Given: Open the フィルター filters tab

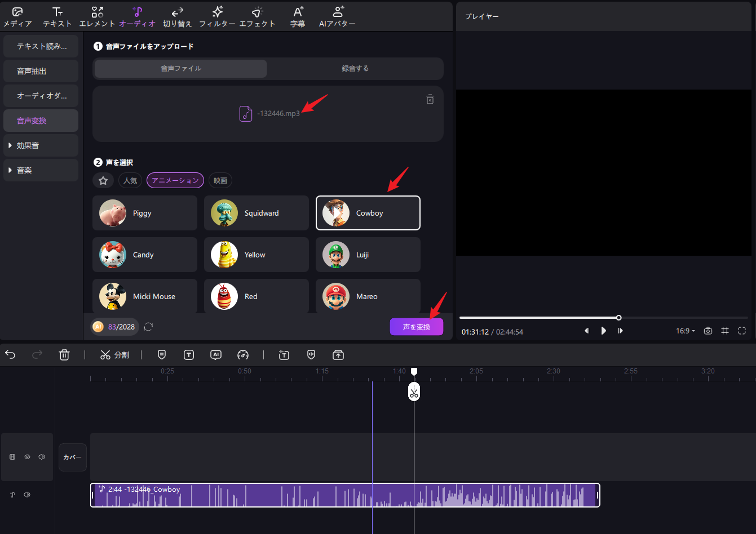Looking at the screenshot, I should (x=218, y=17).
